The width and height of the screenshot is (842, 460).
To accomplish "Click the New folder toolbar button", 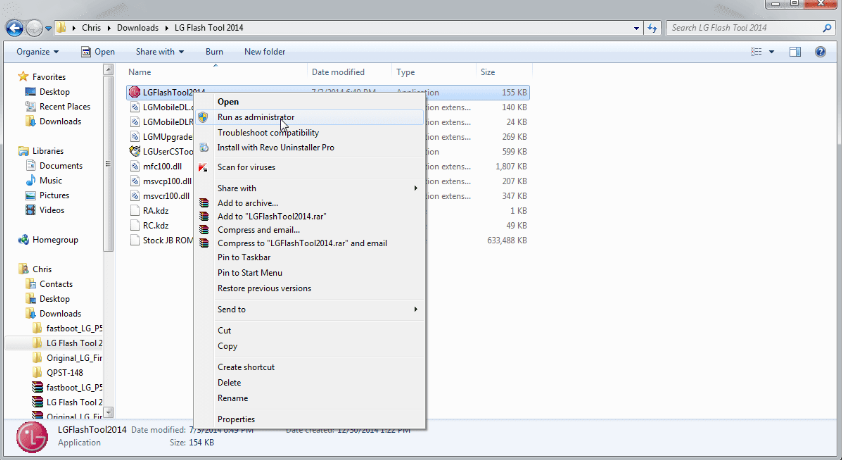I will click(x=265, y=52).
